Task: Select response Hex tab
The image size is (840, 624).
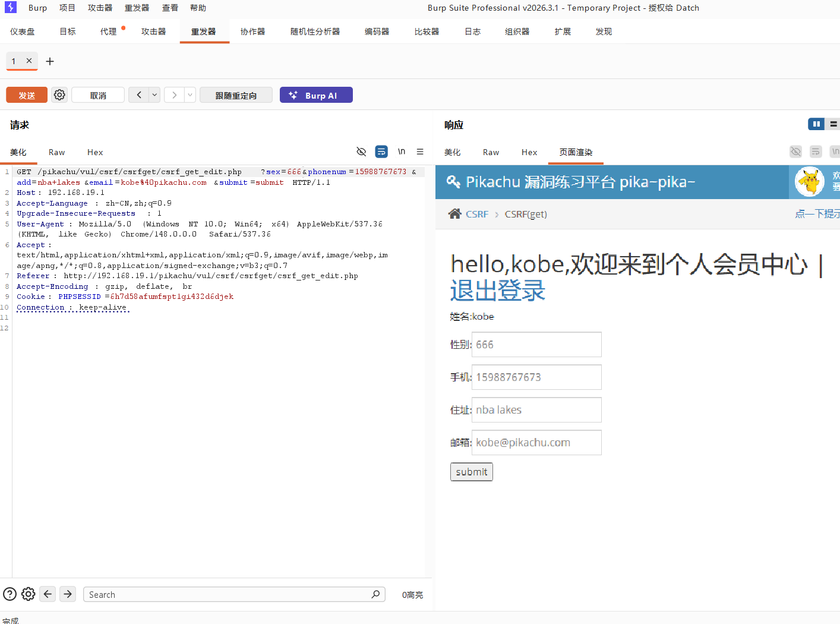Action: (529, 152)
